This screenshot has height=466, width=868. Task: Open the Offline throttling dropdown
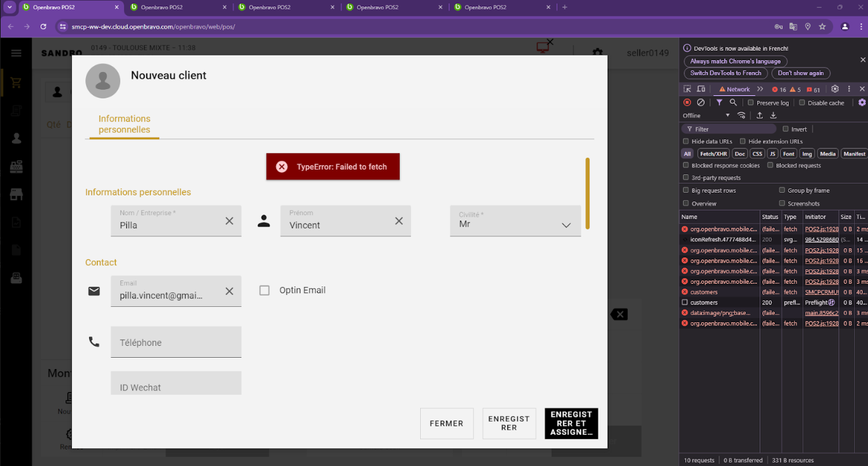(x=706, y=116)
